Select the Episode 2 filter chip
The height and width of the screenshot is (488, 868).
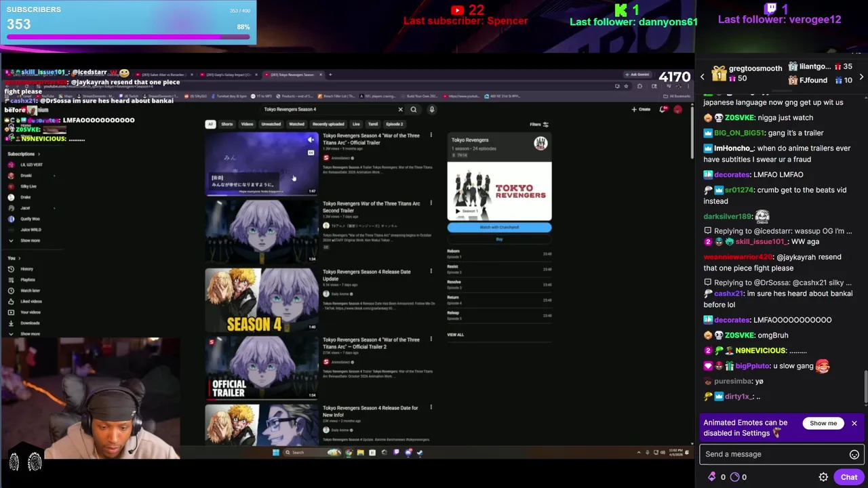pos(395,124)
